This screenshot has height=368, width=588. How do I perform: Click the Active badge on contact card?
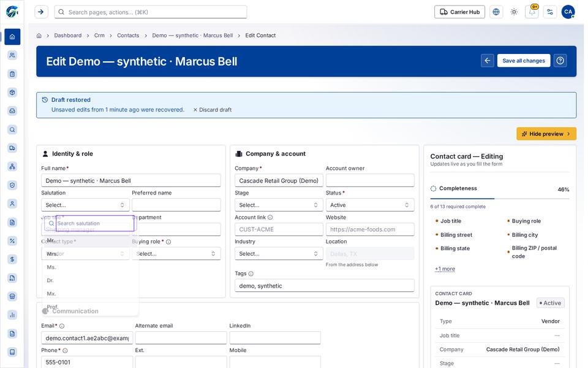click(x=550, y=303)
